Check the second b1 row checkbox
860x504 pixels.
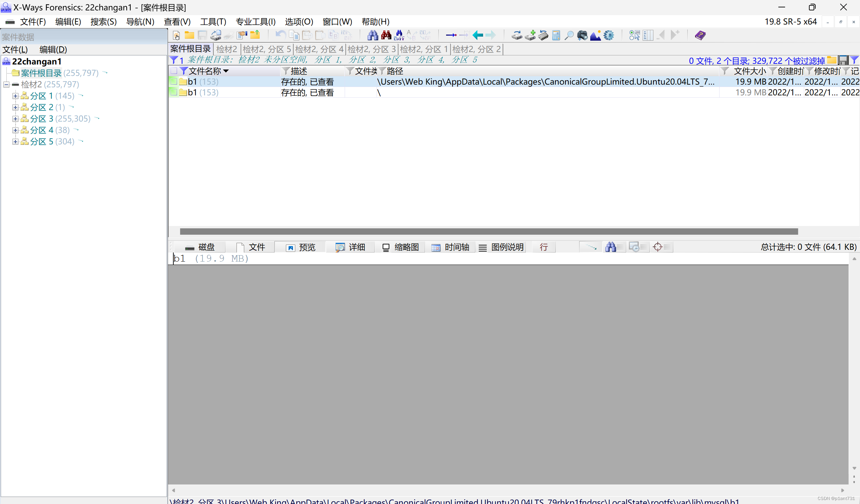[174, 92]
